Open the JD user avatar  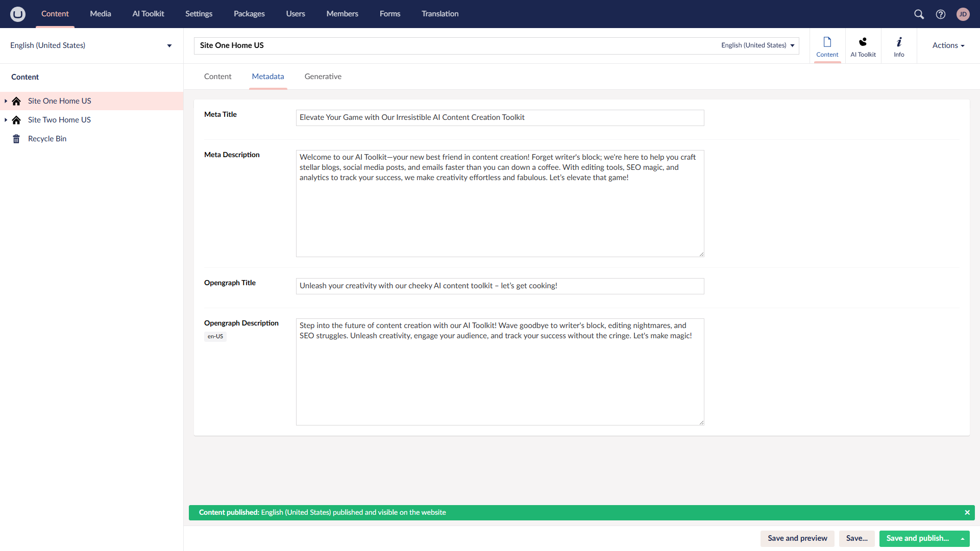[963, 14]
